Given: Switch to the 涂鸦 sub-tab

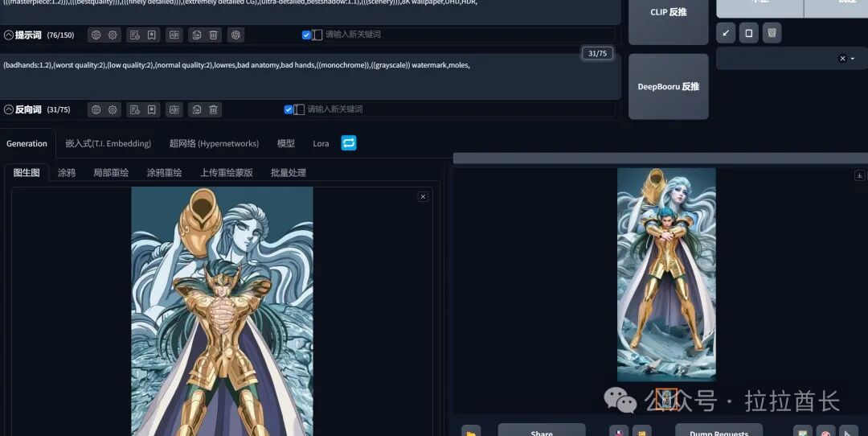Looking at the screenshot, I should coord(67,172).
